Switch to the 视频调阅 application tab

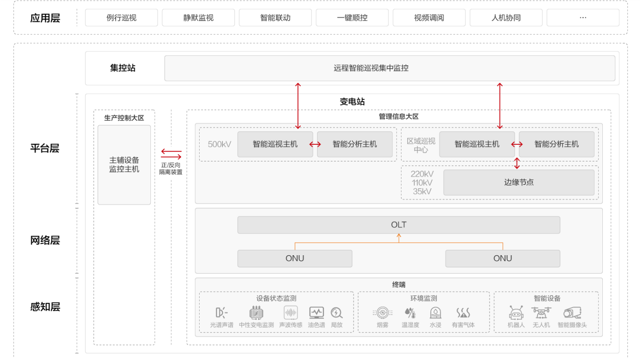pyautogui.click(x=429, y=18)
